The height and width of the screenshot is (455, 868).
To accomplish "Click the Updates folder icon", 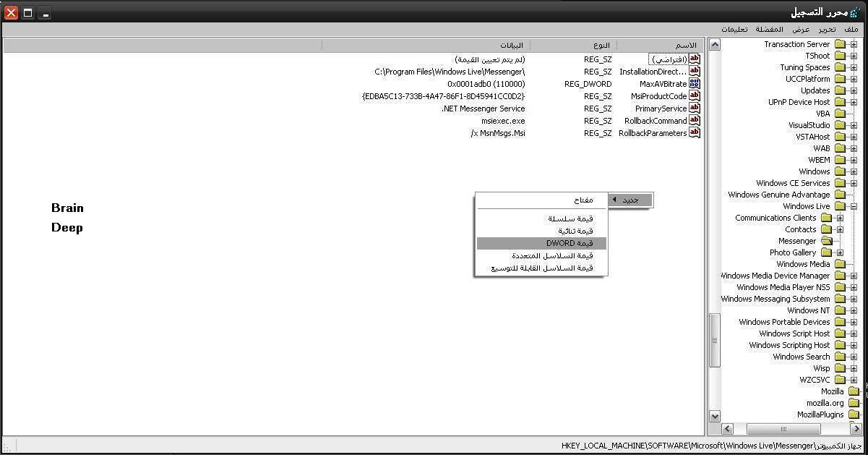I will click(840, 90).
